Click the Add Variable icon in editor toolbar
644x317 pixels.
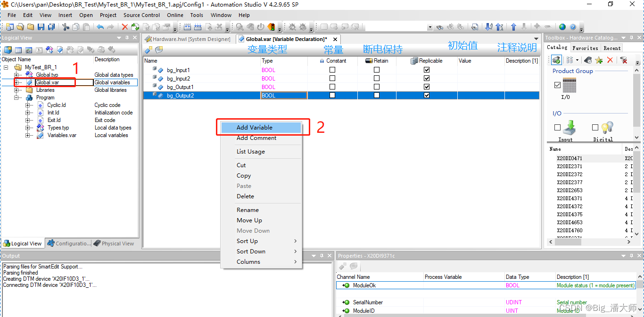click(x=149, y=49)
